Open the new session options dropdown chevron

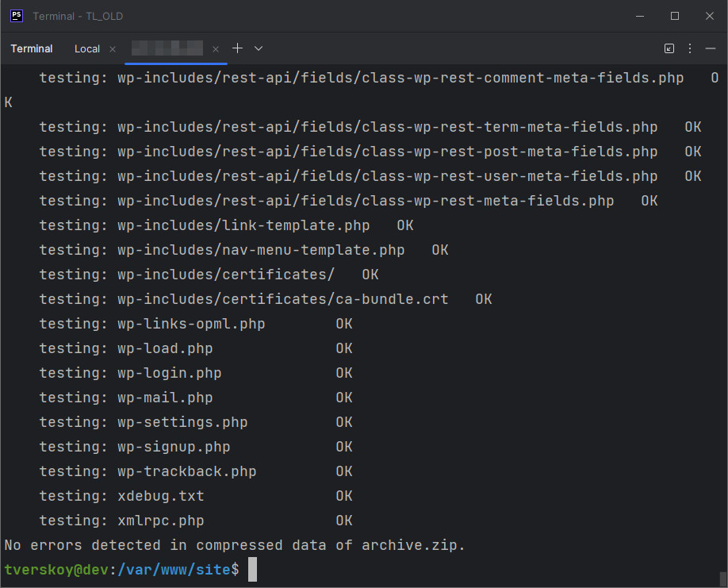(x=259, y=48)
